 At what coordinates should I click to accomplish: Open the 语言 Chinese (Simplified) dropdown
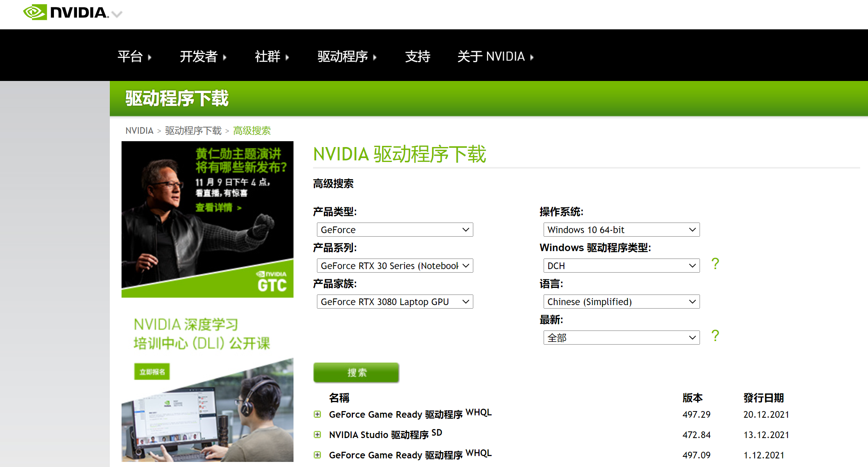[621, 302]
